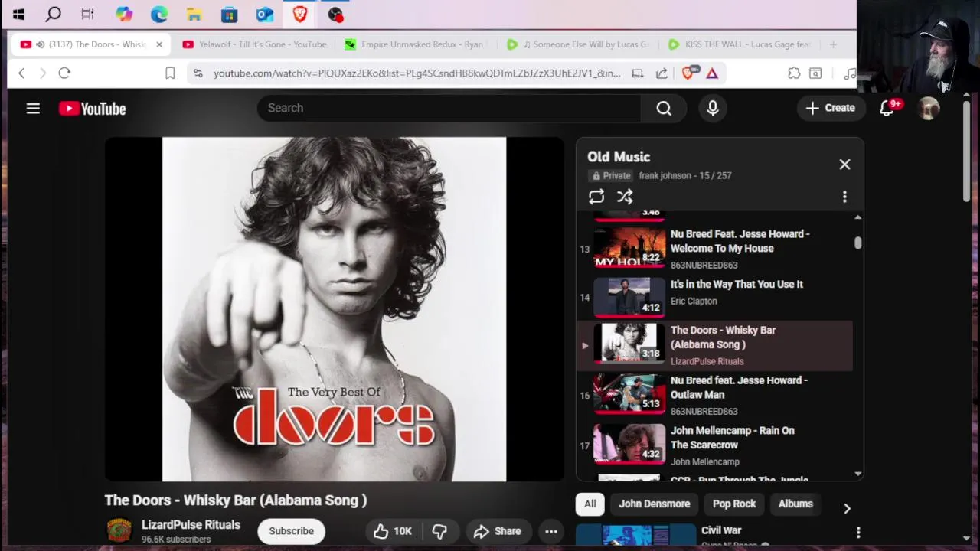Open Brave Shields panel
This screenshot has width=980, height=551.
click(688, 73)
